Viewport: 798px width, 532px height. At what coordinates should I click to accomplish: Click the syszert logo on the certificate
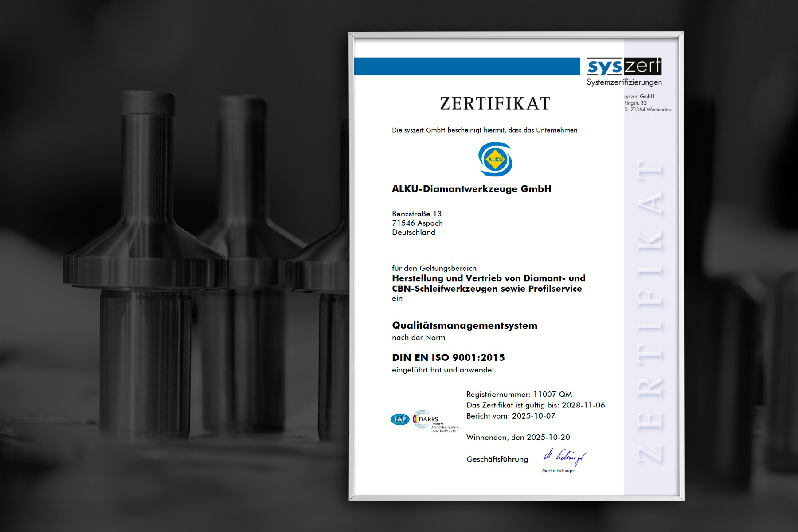click(x=624, y=66)
